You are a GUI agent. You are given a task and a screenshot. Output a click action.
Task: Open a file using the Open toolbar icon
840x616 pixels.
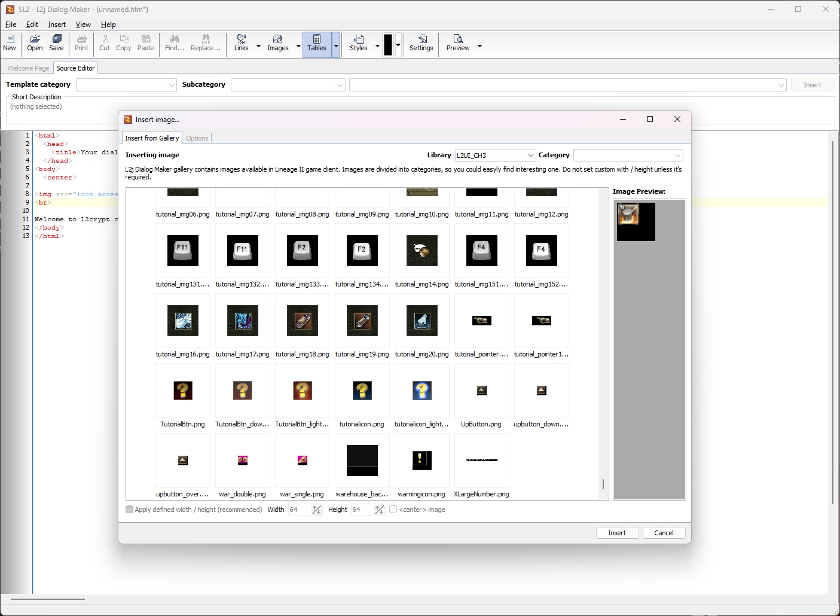click(34, 44)
